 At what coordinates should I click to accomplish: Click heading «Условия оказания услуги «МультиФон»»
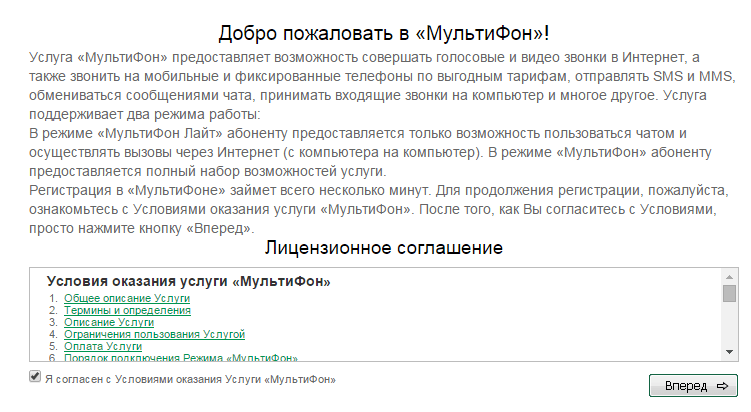tap(189, 281)
